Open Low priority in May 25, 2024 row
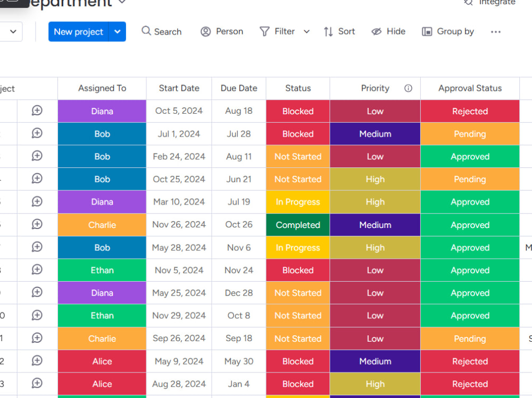This screenshot has width=532, height=398. pyautogui.click(x=375, y=293)
